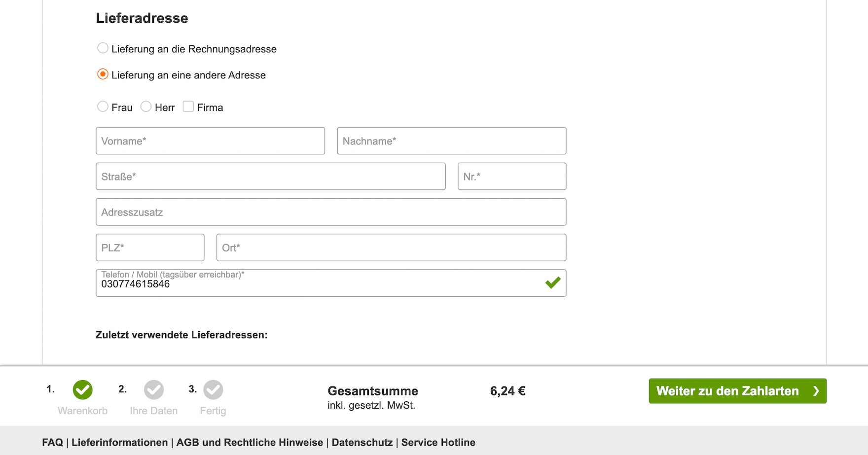Click the green validation checkmark in phone field
The width and height of the screenshot is (868, 455).
[553, 282]
